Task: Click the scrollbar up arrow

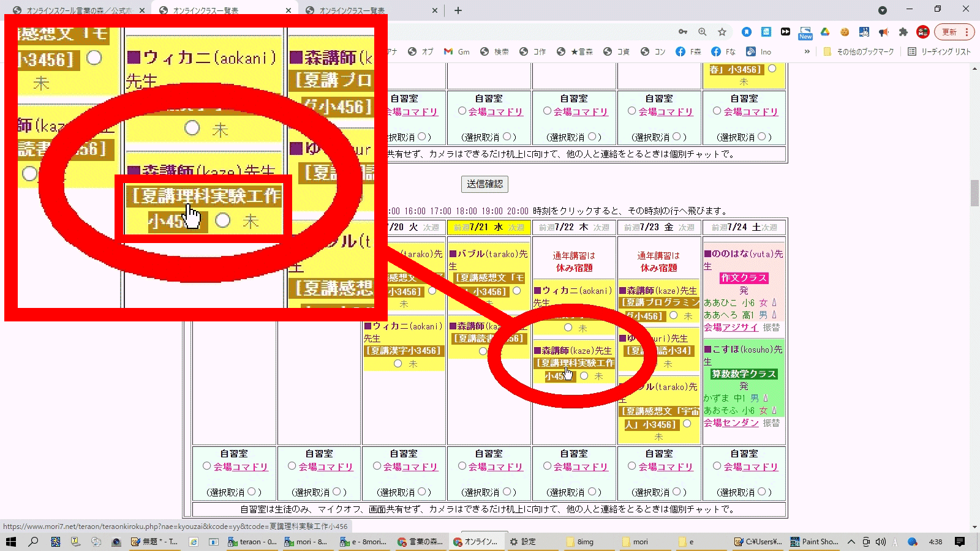Action: click(974, 69)
